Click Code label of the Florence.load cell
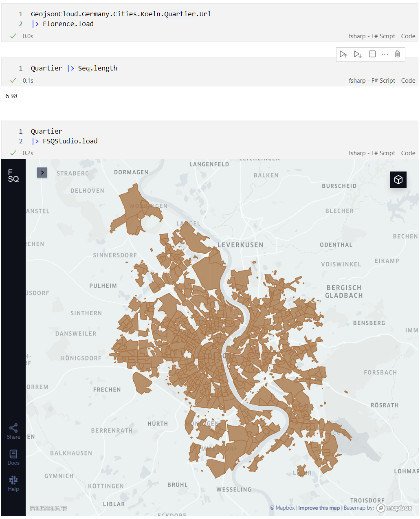 pos(408,36)
